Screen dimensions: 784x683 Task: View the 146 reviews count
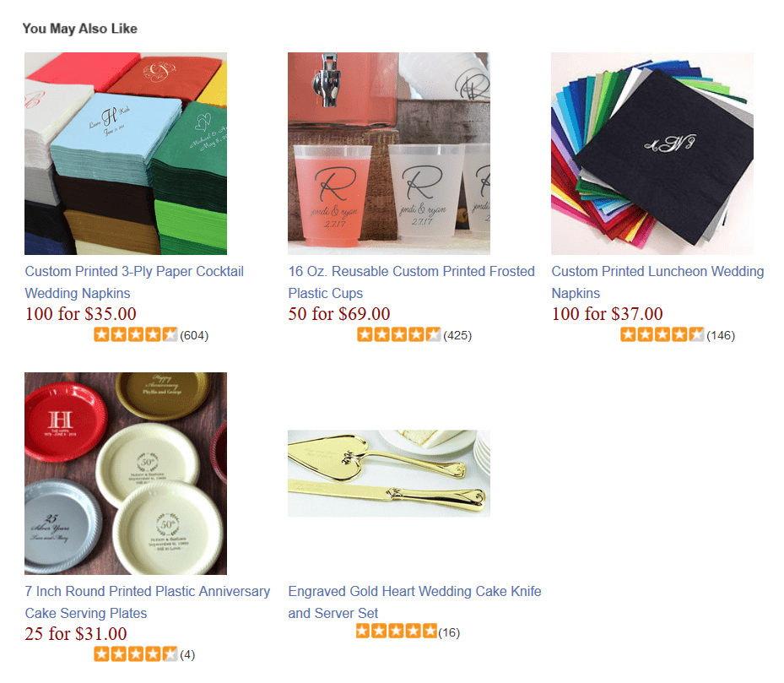[721, 336]
